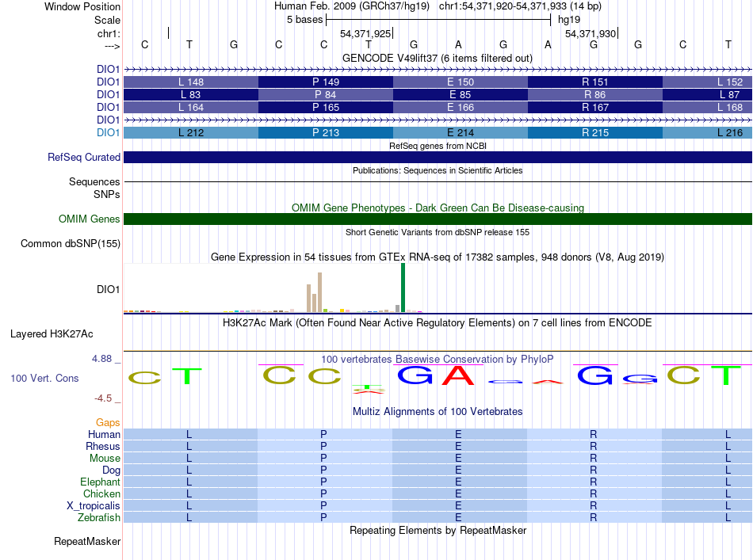
Task: Select the E 150 codon box
Action: (x=461, y=82)
